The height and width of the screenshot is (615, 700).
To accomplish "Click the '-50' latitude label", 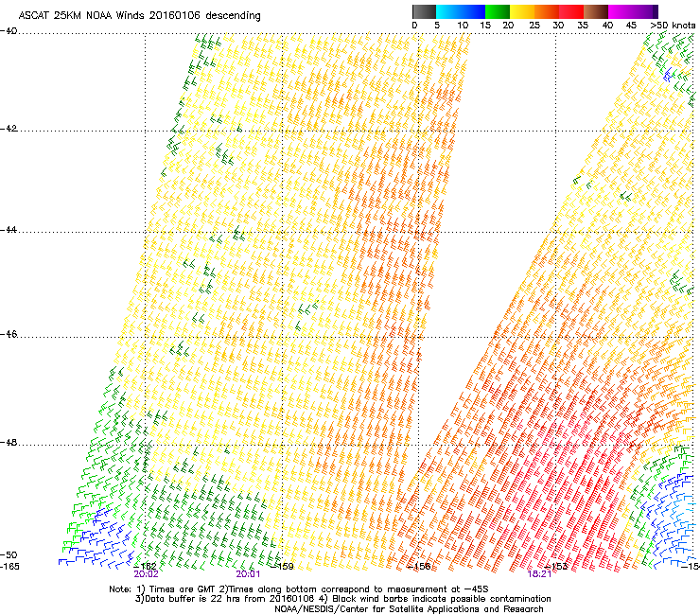I will [x=9, y=554].
